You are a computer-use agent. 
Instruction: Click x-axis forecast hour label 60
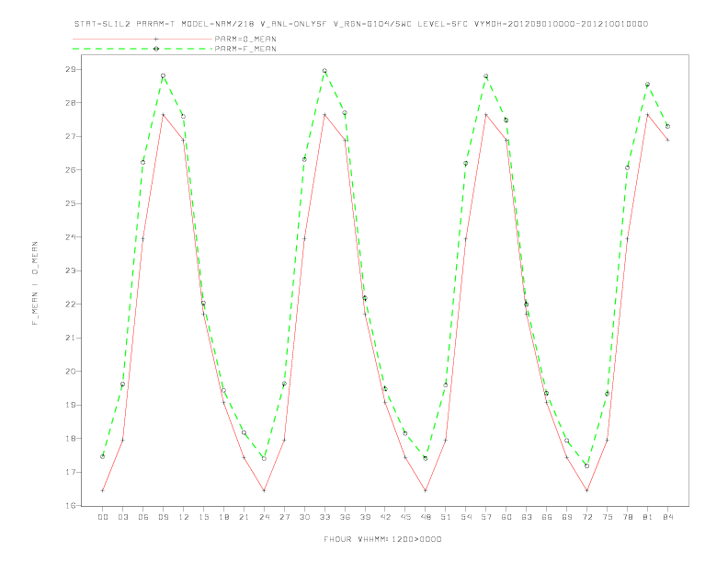pyautogui.click(x=506, y=517)
